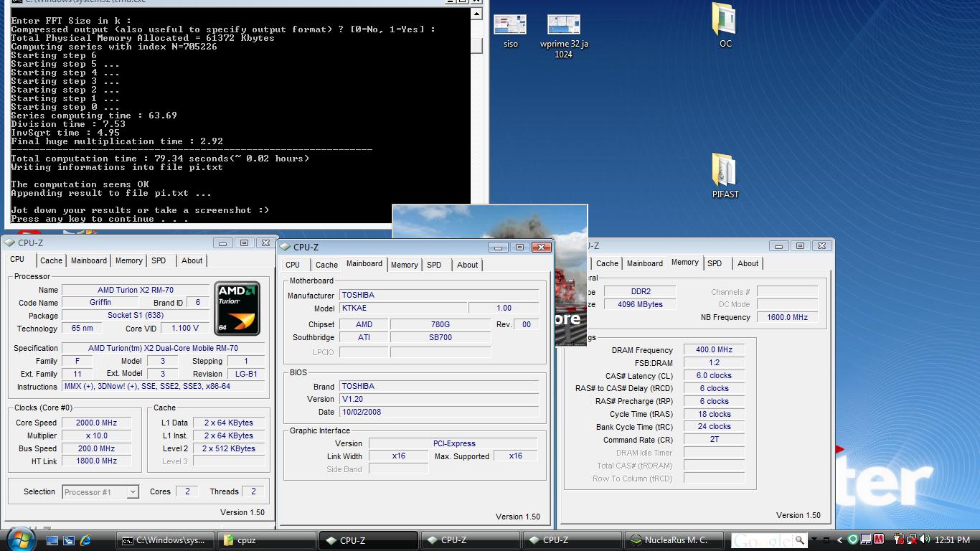This screenshot has width=980, height=551.
Task: Select Cache tab in processor CPU-Z window
Action: pyautogui.click(x=51, y=260)
